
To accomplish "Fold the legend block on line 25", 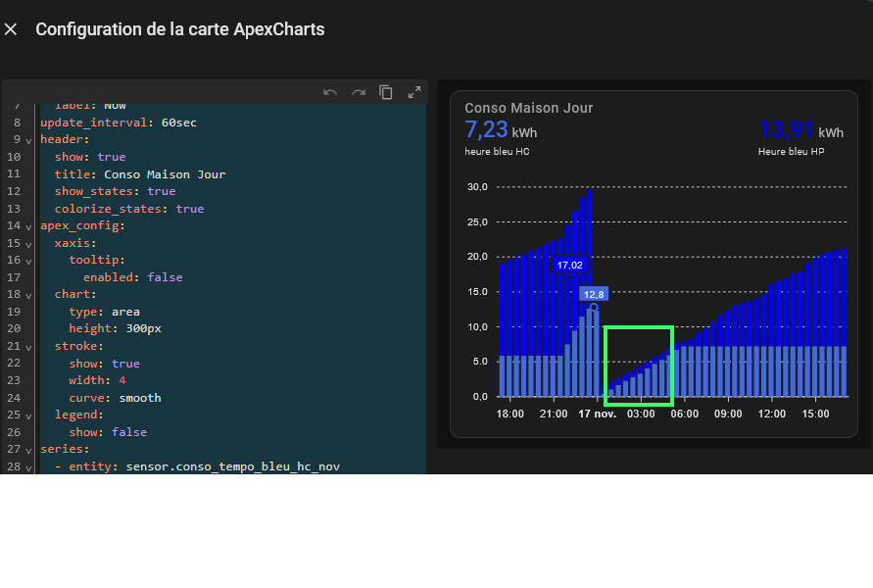I will (x=28, y=416).
